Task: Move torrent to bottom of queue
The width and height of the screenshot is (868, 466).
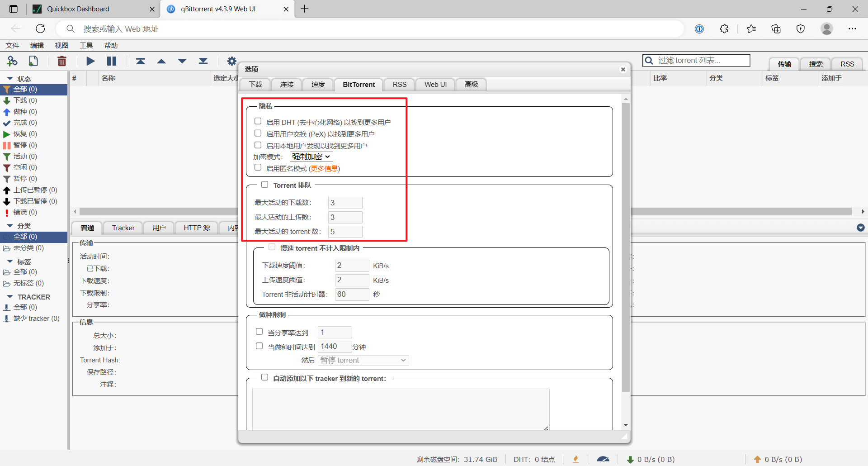Action: 203,61
